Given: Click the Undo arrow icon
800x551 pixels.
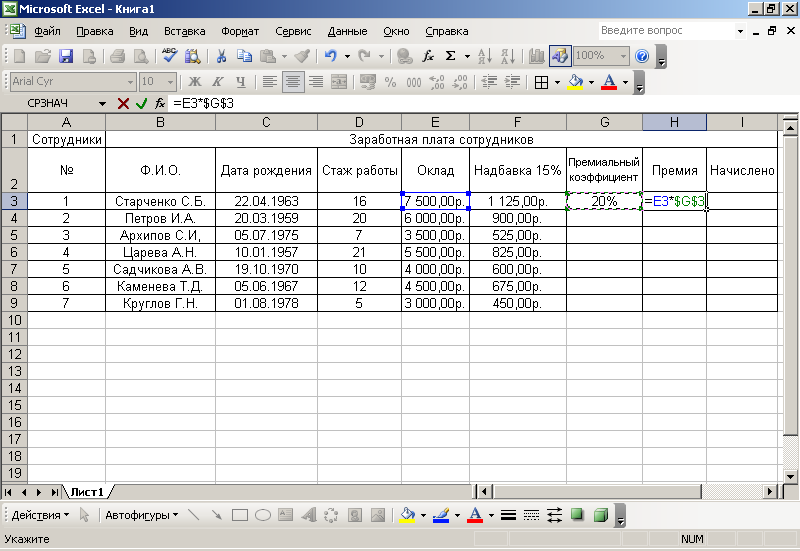Looking at the screenshot, I should coord(331,56).
